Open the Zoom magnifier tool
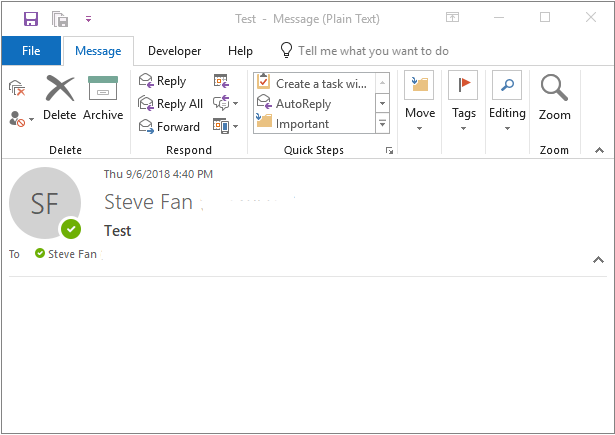 (x=554, y=98)
